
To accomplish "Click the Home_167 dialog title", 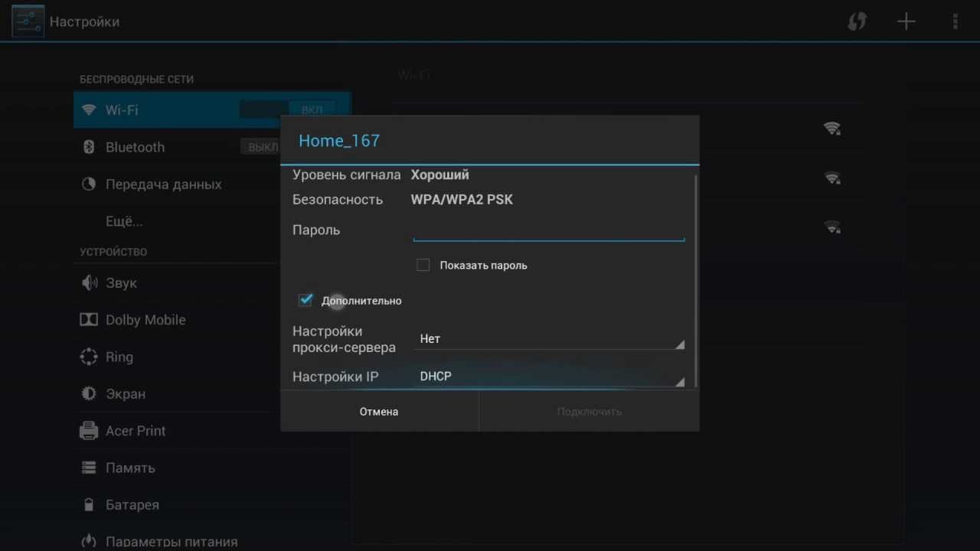I will 339,141.
